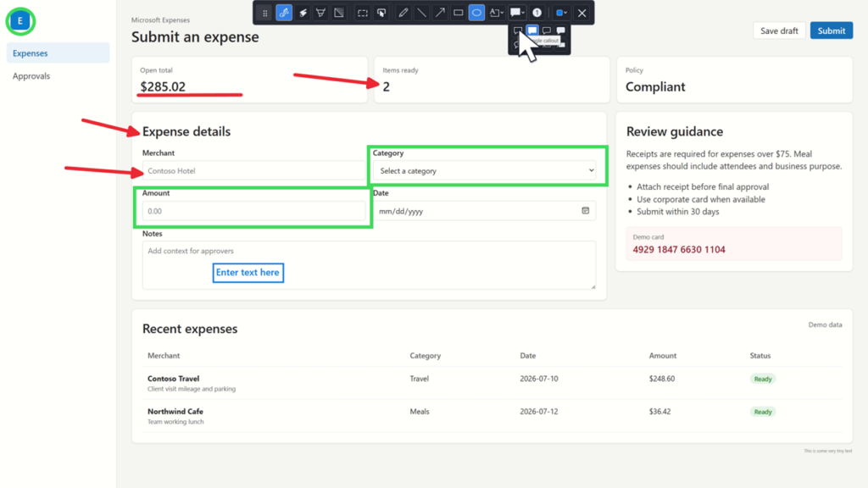Click 'Client visit mileage and parking' description
868x488 pixels.
click(x=192, y=389)
